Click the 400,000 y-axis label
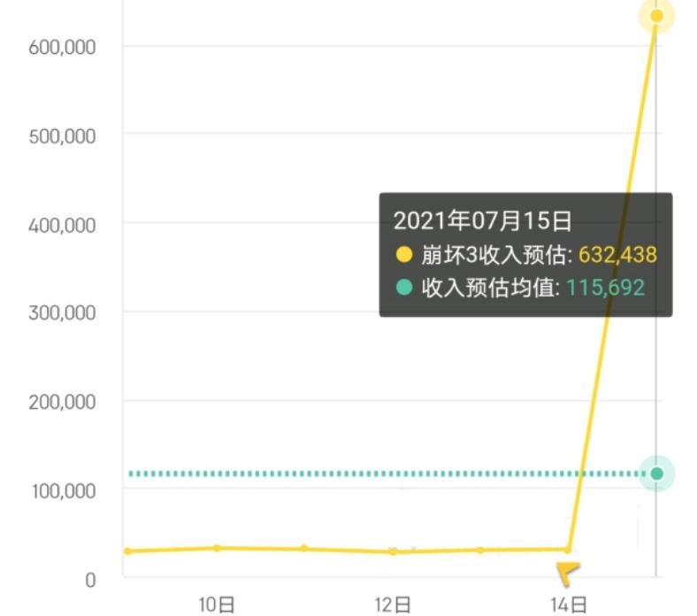This screenshot has height=616, width=697. pyautogui.click(x=62, y=226)
